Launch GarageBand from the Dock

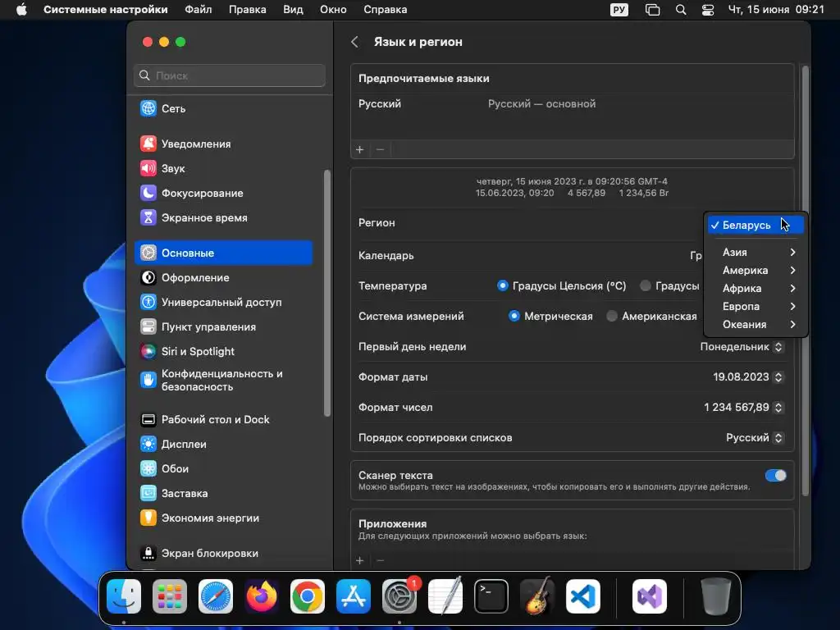coord(537,596)
